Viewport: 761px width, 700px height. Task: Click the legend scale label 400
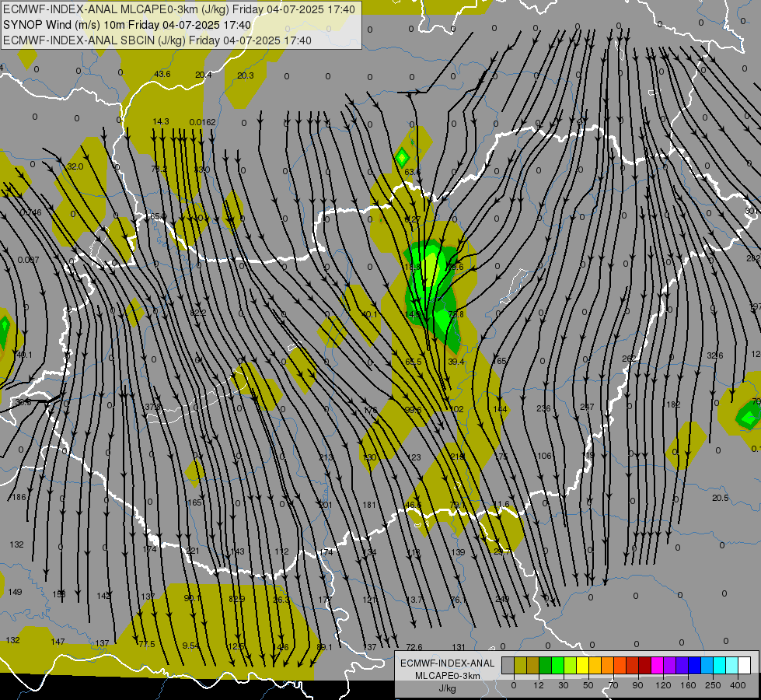(x=738, y=685)
